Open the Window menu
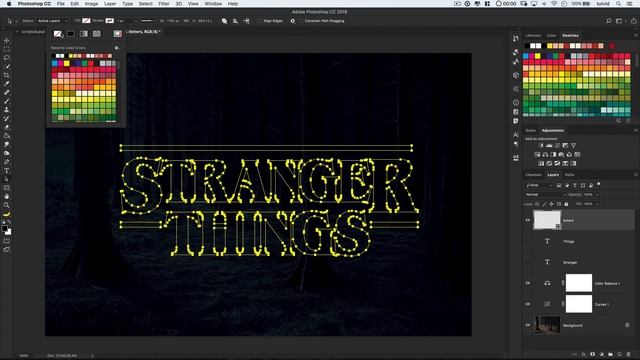The height and width of the screenshot is (360, 640). coord(213,4)
